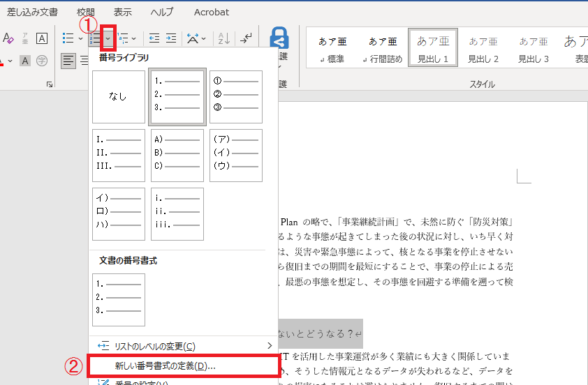Decrease indent of the paragraph
588x385 pixels.
(x=154, y=38)
